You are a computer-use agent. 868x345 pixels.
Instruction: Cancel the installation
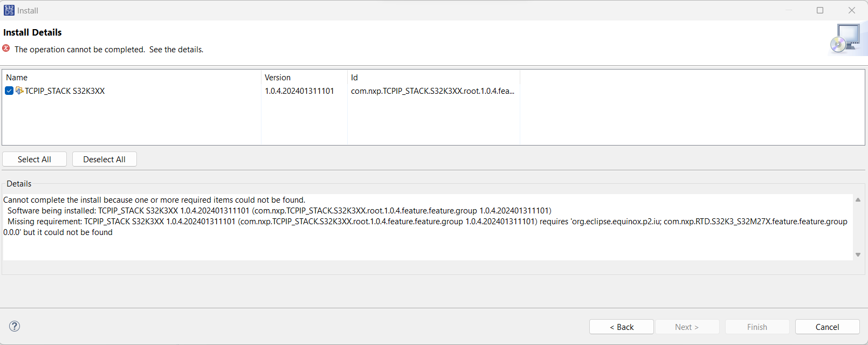click(826, 327)
